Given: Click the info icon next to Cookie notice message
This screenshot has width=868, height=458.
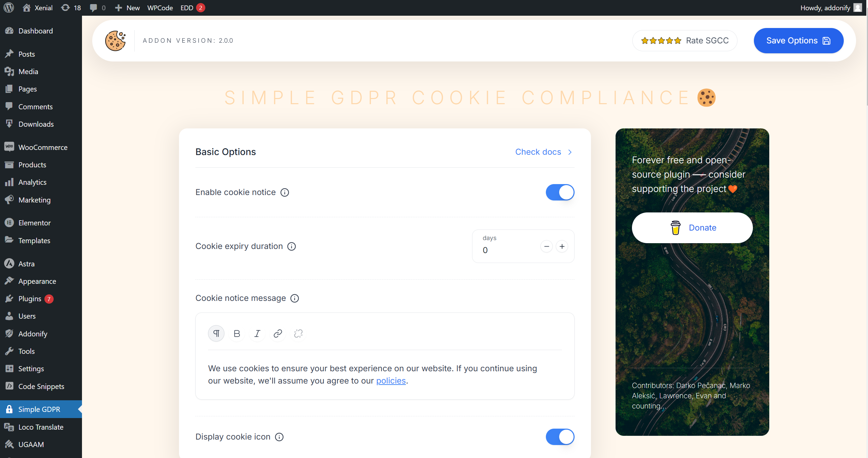Looking at the screenshot, I should click(x=294, y=298).
